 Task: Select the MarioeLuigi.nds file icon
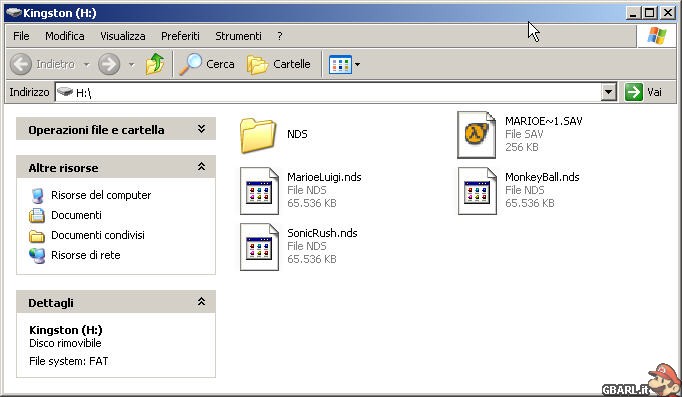point(259,191)
